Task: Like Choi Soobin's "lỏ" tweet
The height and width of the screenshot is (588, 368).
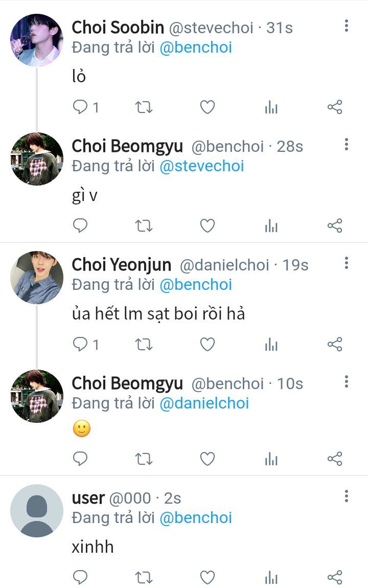Action: (207, 107)
